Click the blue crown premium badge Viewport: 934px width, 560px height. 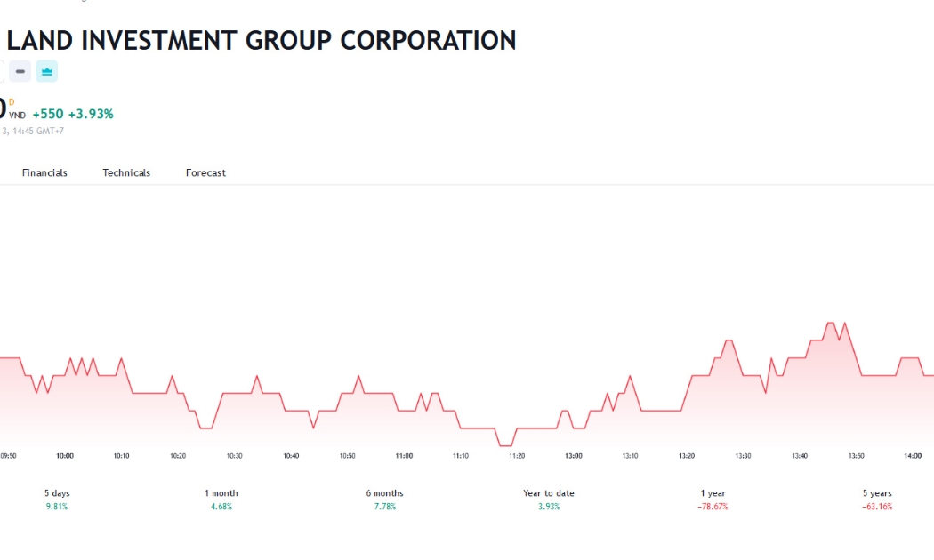click(46, 71)
